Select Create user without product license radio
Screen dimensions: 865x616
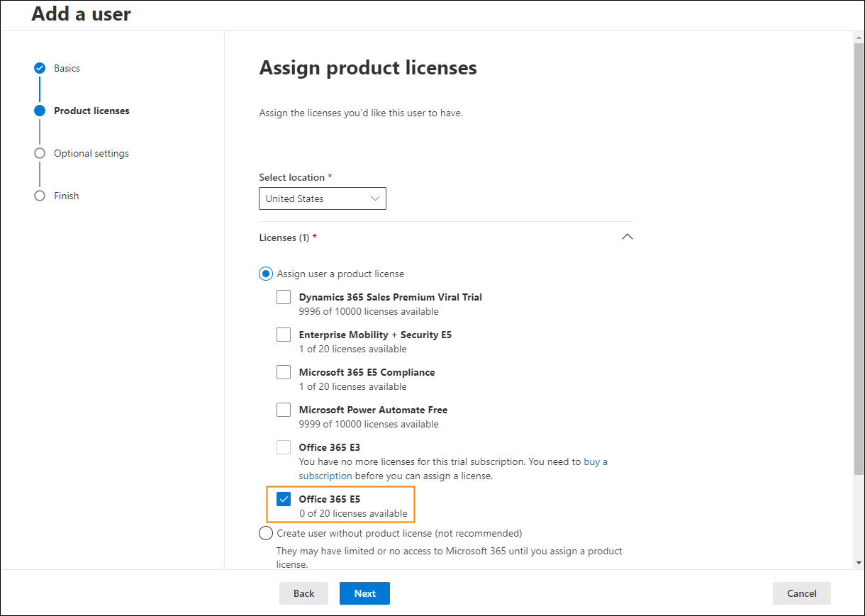(266, 533)
